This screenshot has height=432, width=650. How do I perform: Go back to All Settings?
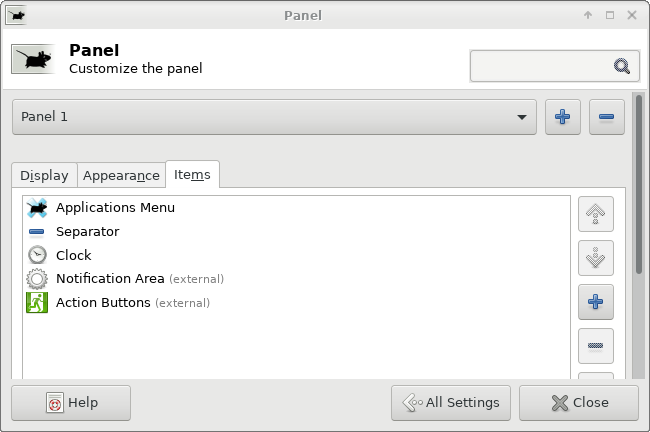(x=451, y=403)
